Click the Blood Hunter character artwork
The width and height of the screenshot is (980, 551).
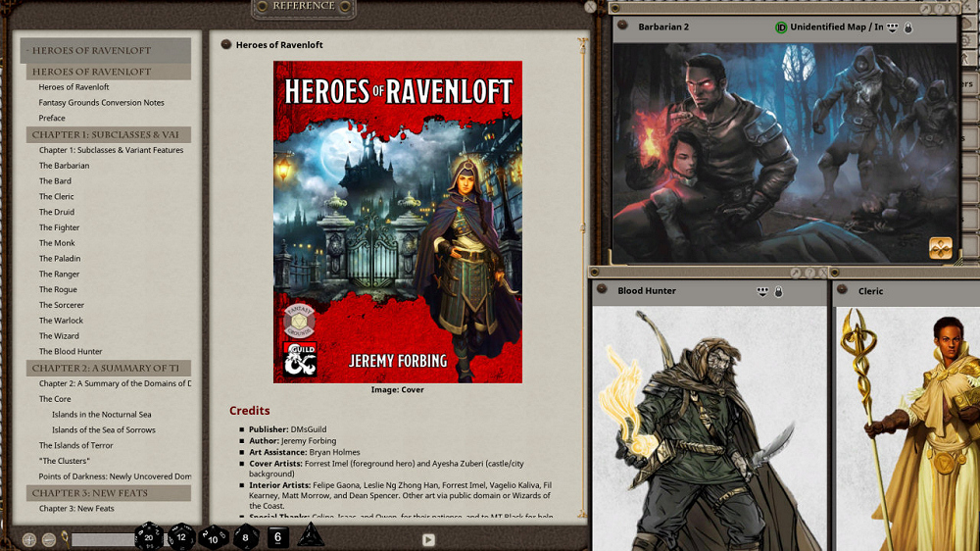(x=710, y=428)
